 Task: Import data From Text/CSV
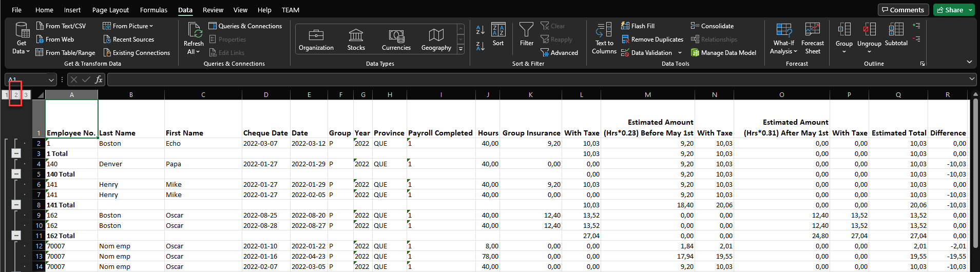point(61,26)
